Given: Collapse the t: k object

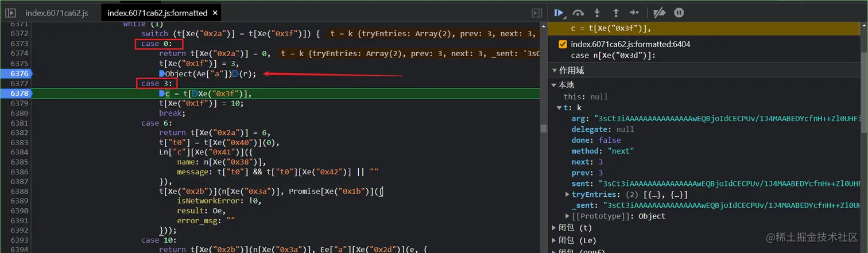Looking at the screenshot, I should pyautogui.click(x=559, y=107).
